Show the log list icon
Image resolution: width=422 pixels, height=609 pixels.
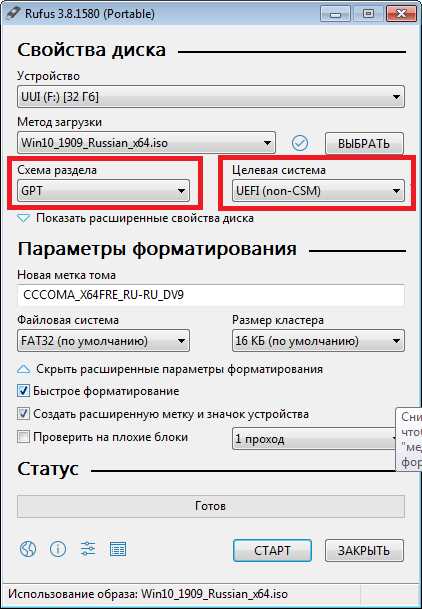point(118,549)
